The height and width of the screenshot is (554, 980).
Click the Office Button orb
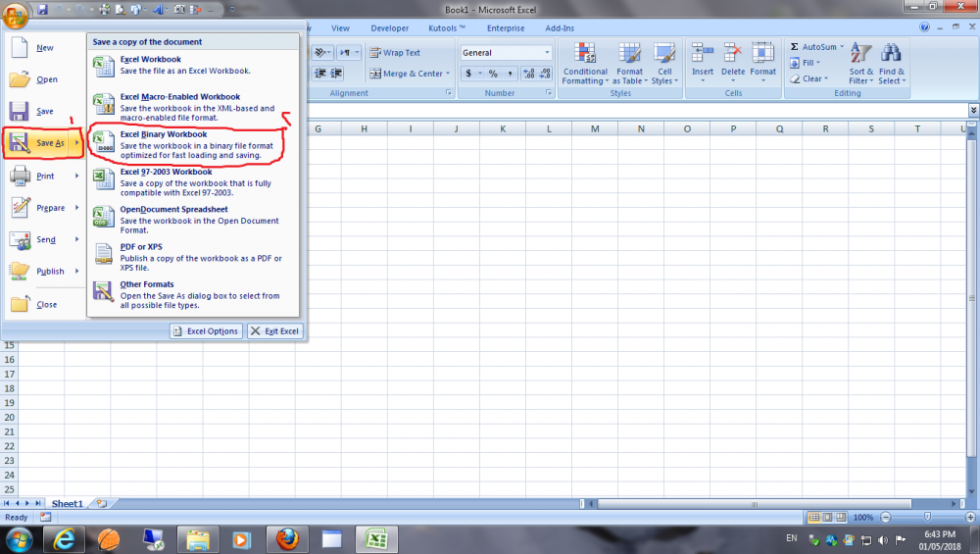point(16,16)
